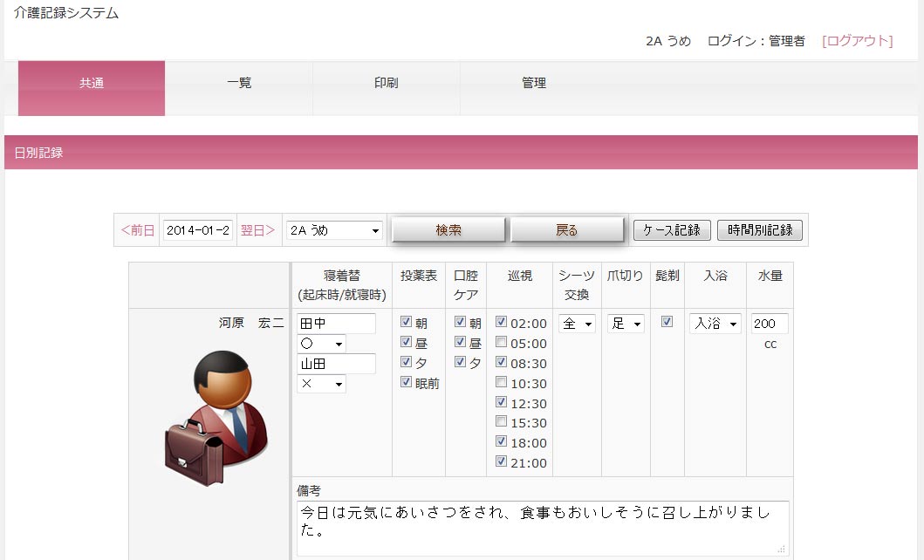The width and height of the screenshot is (924, 560).
Task: Enable the 15:30 patrol checkbox
Action: click(502, 422)
